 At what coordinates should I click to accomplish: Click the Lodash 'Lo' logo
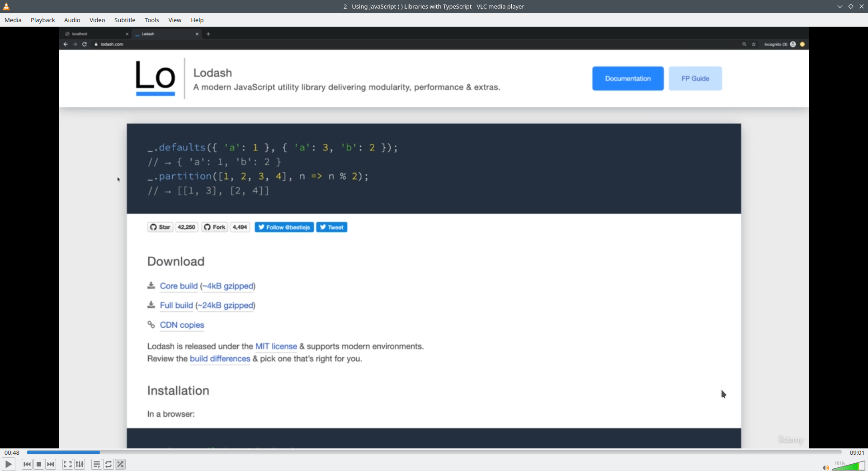click(156, 78)
